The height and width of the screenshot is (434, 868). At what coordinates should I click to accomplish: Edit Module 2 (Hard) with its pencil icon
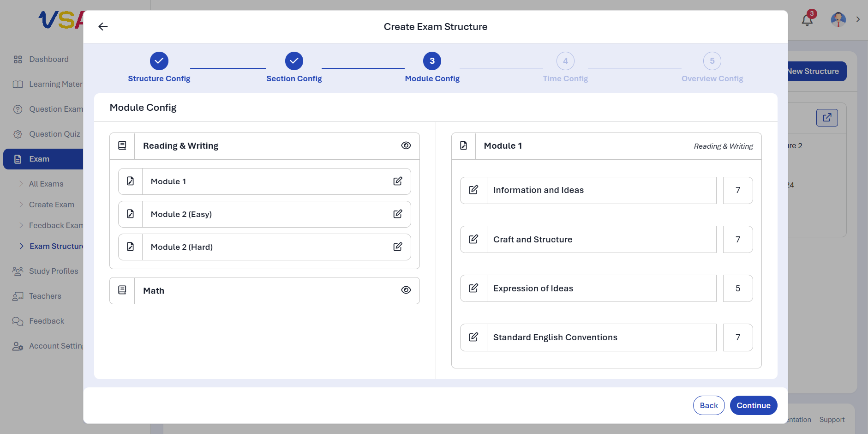(x=398, y=247)
